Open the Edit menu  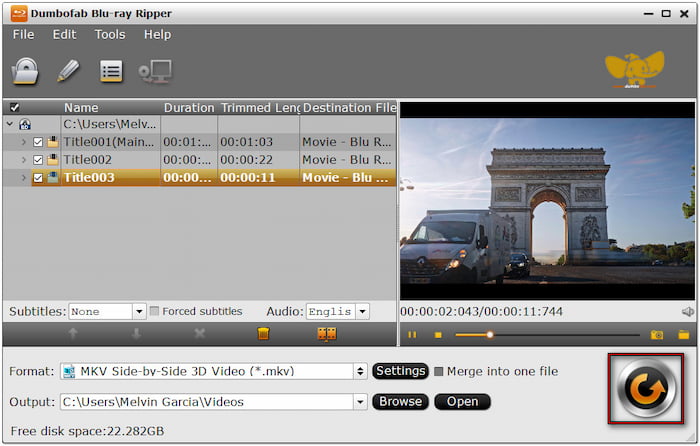pos(64,34)
